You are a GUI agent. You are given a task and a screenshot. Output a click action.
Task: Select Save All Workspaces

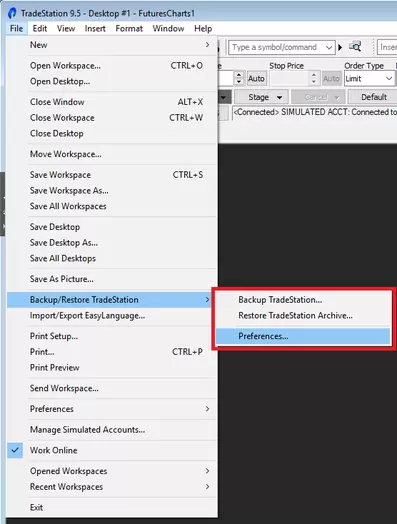[112, 206]
